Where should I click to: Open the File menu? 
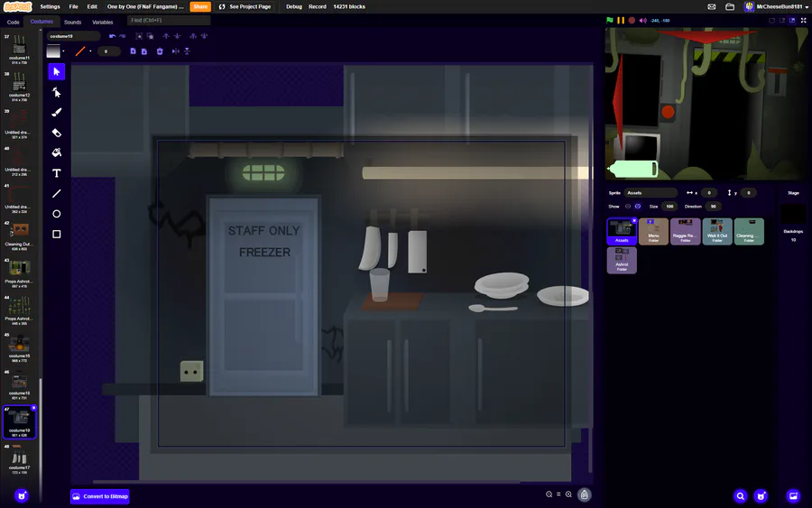74,6
